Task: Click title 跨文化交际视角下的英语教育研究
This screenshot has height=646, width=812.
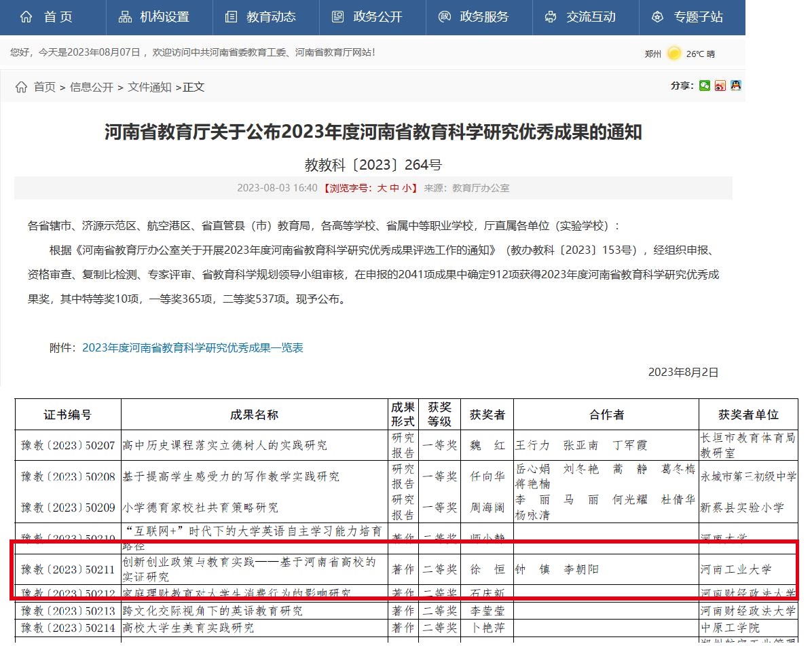Action: 213,611
